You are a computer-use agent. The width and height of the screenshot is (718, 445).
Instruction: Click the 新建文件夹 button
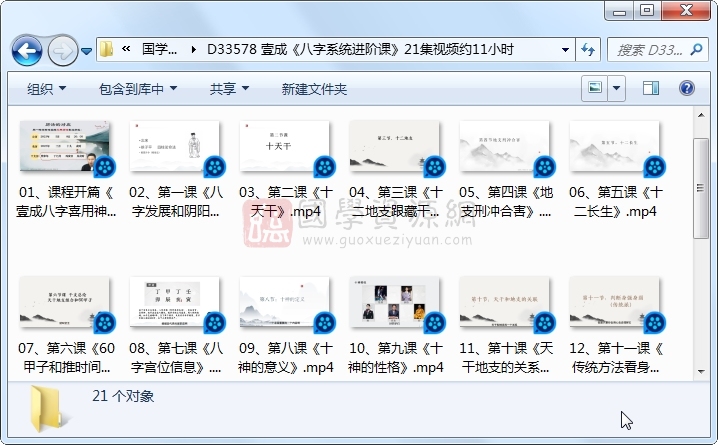click(x=314, y=89)
